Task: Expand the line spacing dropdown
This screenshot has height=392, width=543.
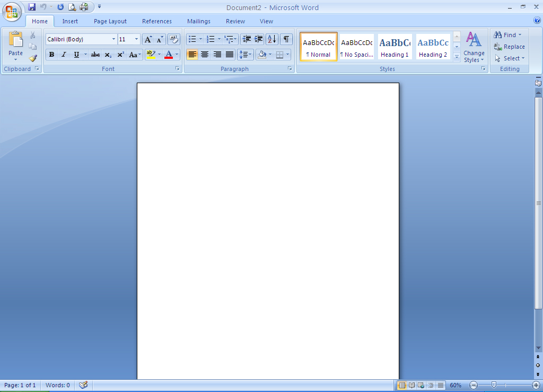Action: [250, 54]
